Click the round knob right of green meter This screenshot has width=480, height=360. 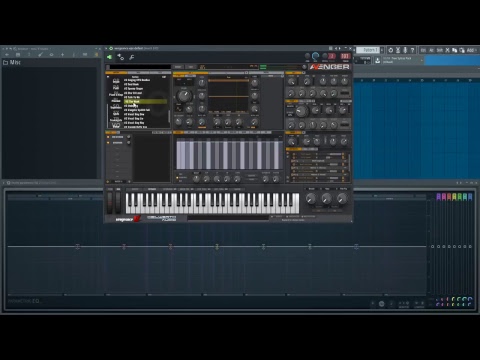tap(304, 67)
